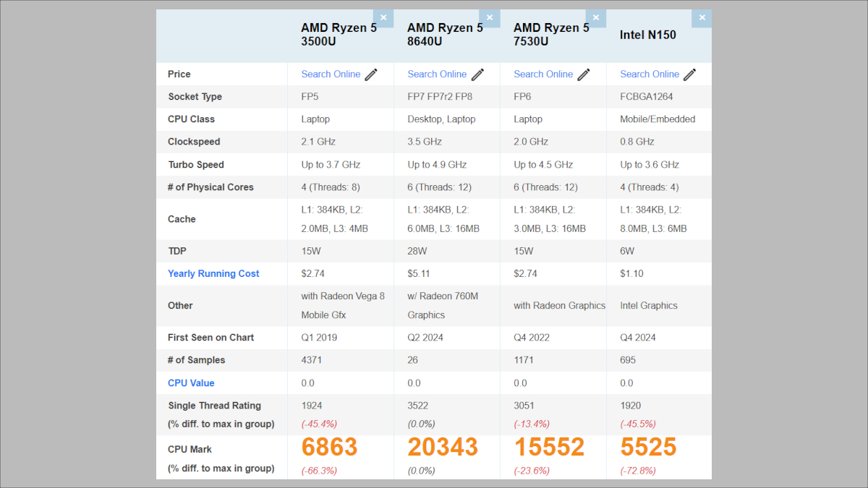Remove AMD Ryzen 5 8640U from comparison
Image resolution: width=868 pixels, height=488 pixels.
click(490, 18)
